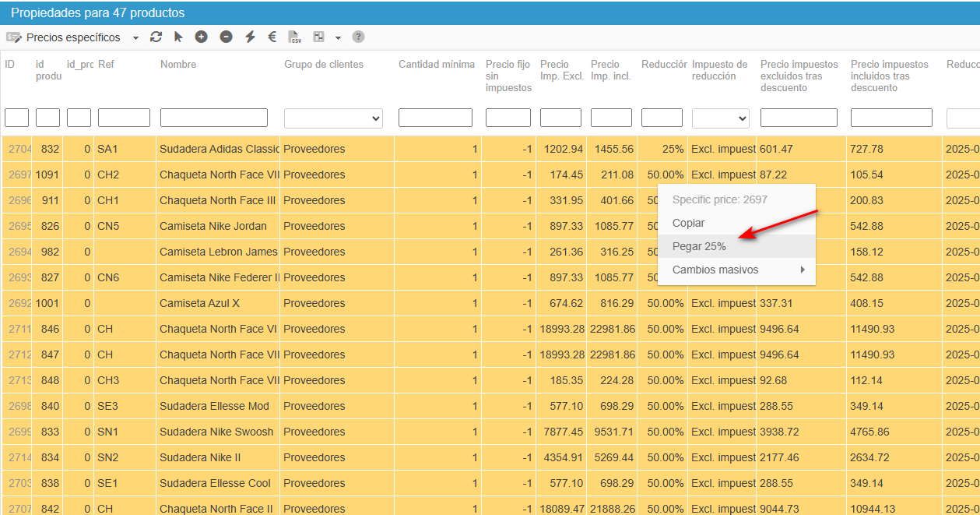Click the Nombre filter text field
Viewport: 980px width, 515px height.
213,118
